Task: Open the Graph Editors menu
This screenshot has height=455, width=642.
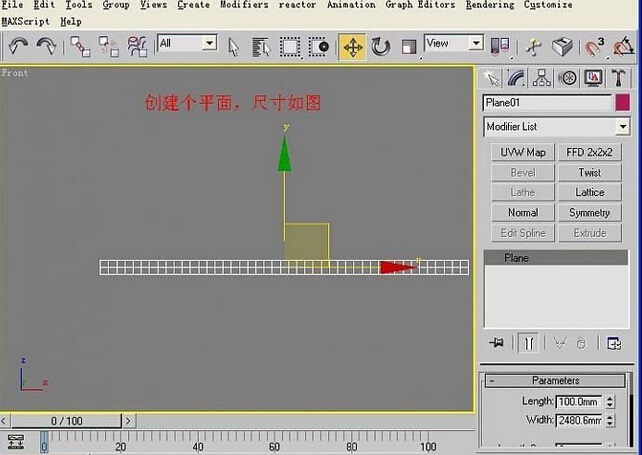Action: point(420,5)
